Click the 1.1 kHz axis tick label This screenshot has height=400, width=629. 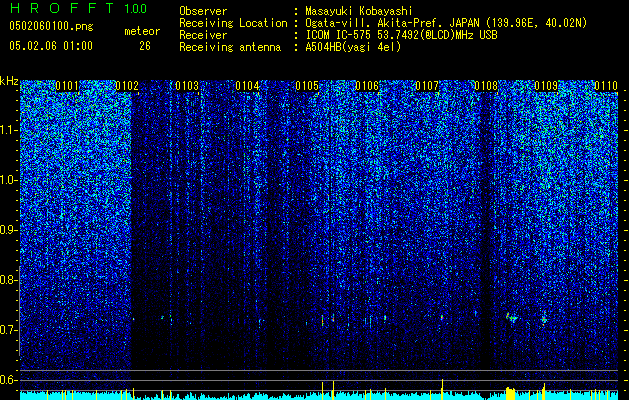click(x=8, y=130)
